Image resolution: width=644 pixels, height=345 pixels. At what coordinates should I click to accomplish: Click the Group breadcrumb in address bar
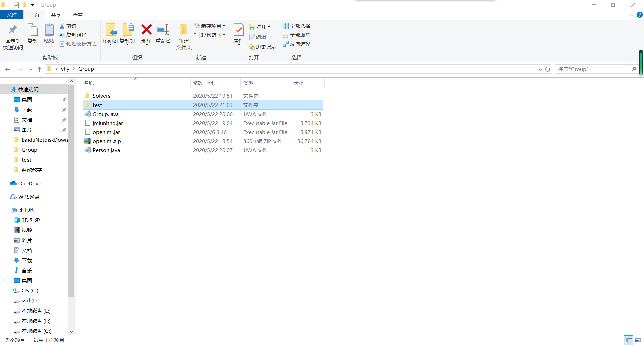[86, 69]
